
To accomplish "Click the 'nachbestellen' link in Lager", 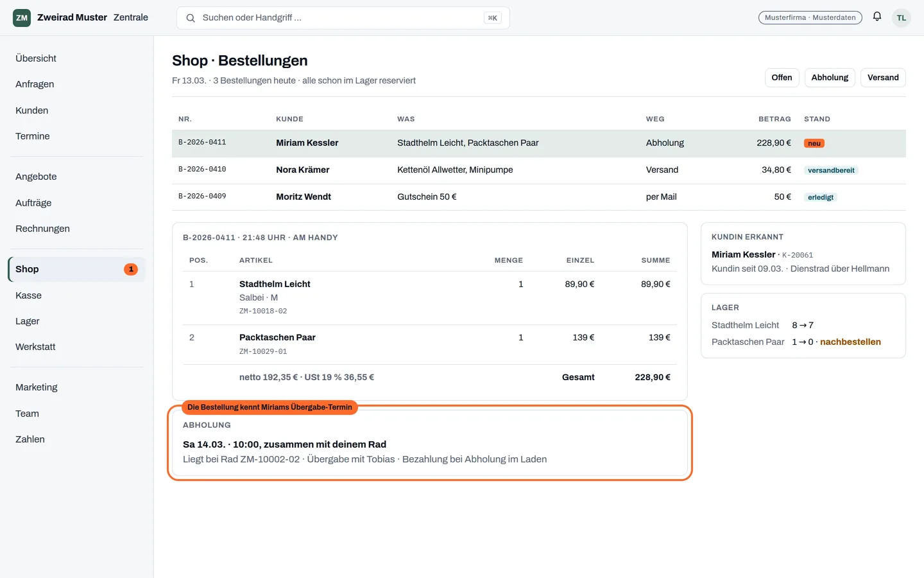I will coord(850,342).
